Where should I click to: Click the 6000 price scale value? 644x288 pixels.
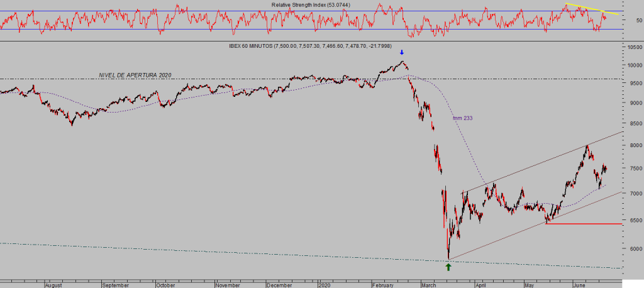[x=636, y=248]
